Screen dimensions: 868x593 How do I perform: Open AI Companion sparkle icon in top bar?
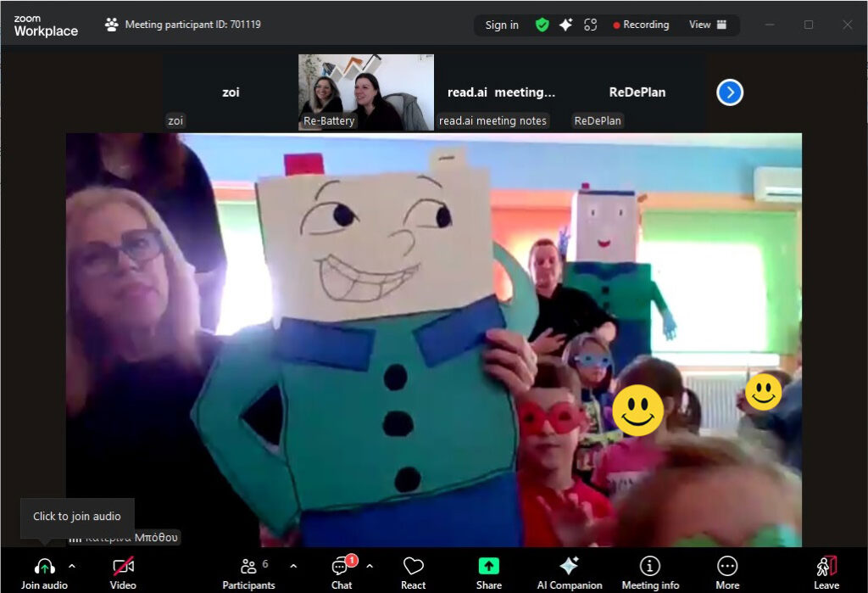pos(565,25)
